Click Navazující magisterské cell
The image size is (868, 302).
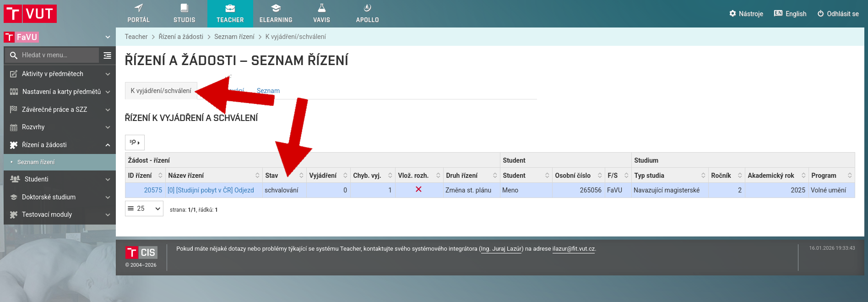670,190
